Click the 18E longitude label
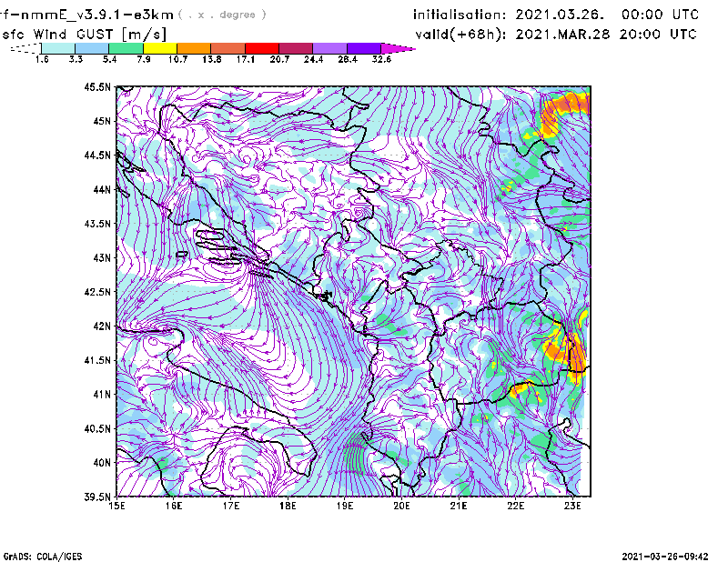The image size is (728, 562). [x=288, y=506]
